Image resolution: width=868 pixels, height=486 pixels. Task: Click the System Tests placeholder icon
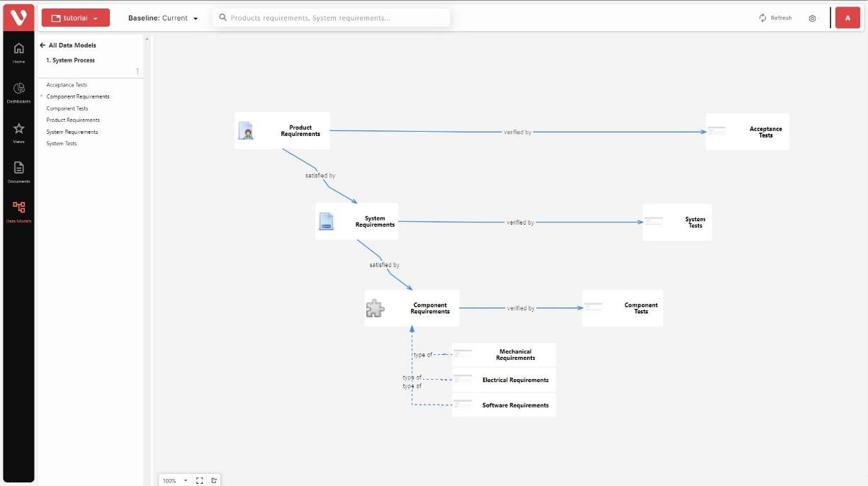(x=653, y=221)
